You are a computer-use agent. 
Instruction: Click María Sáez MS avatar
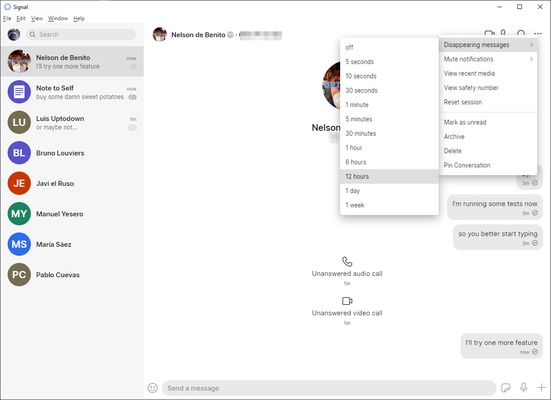(19, 244)
